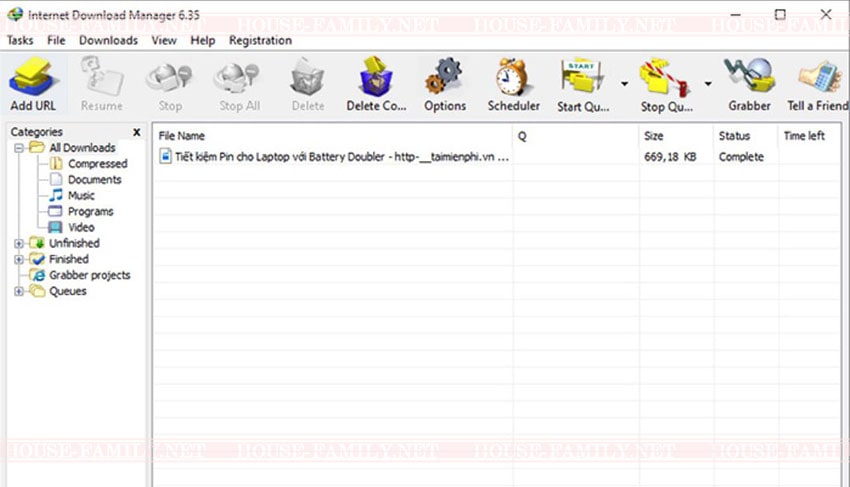The image size is (850, 487).
Task: Maximize the Internet Download Manager window
Action: tap(780, 15)
